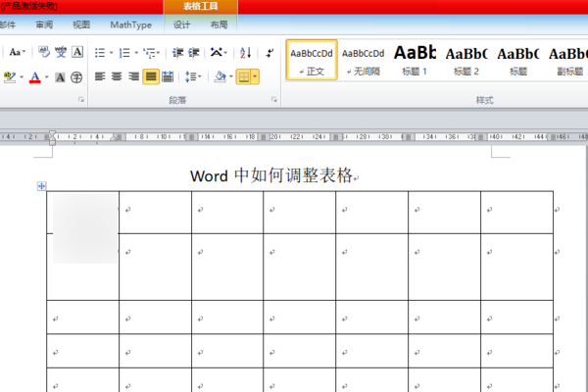Open Bullets library dropdown arrow
Viewport: 588px width, 392px height.
[x=111, y=53]
